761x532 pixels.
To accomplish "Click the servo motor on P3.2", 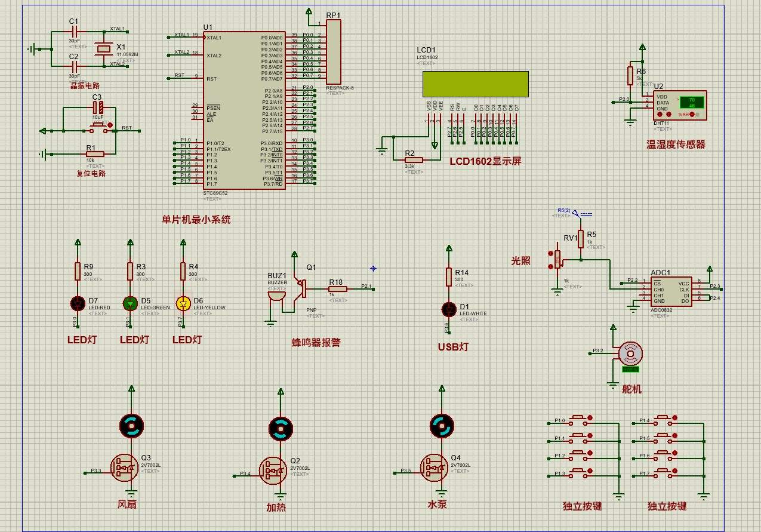I will coord(630,354).
